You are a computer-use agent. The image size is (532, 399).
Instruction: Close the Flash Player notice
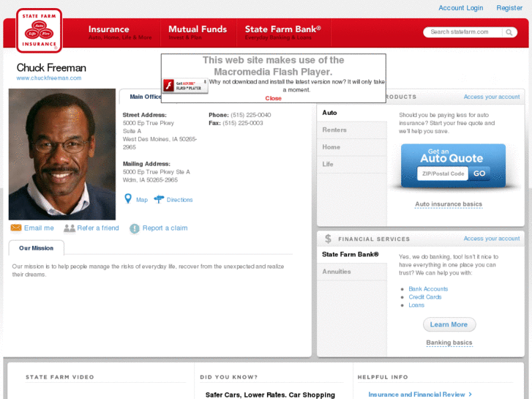tap(273, 98)
